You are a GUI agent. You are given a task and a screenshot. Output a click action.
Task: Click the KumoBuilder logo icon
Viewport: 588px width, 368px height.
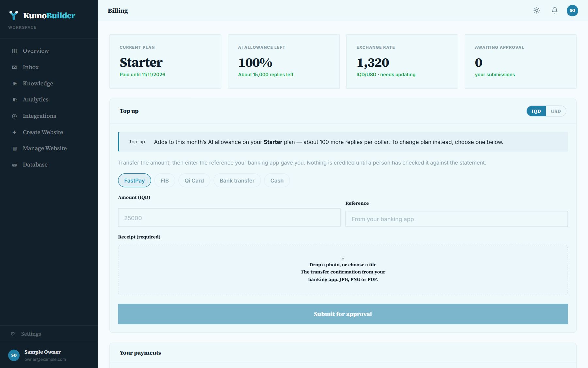pos(14,15)
